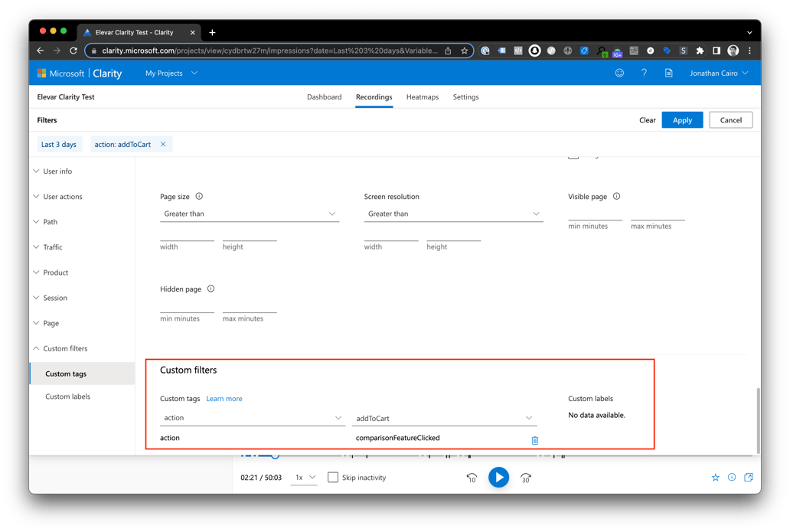Click the filter panel vertical scrollbar
790x532 pixels.
[x=758, y=421]
